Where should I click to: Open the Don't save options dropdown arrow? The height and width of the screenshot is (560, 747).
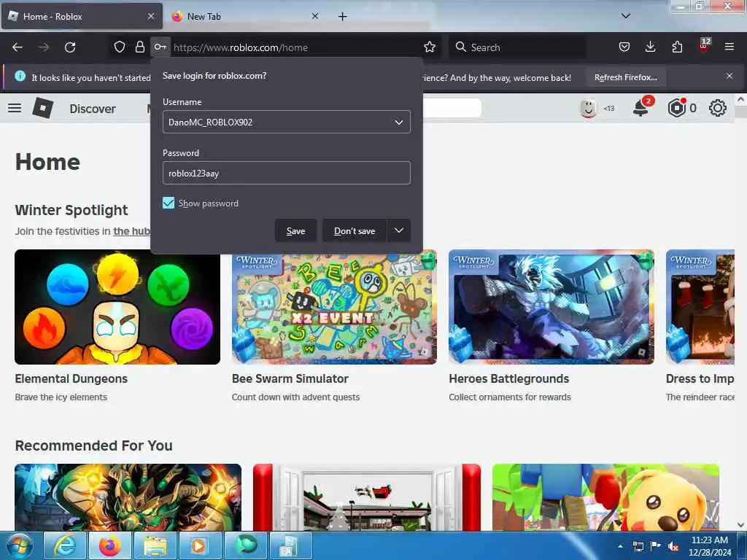[399, 230]
